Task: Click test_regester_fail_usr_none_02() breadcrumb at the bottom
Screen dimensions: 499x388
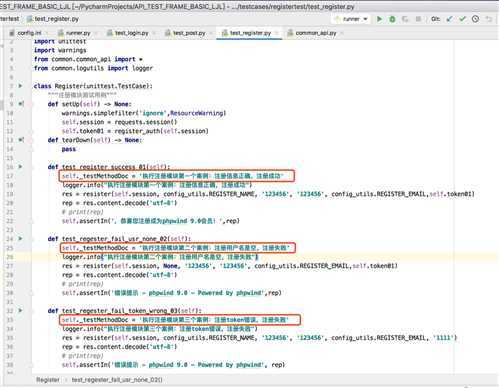Action: tap(117, 380)
